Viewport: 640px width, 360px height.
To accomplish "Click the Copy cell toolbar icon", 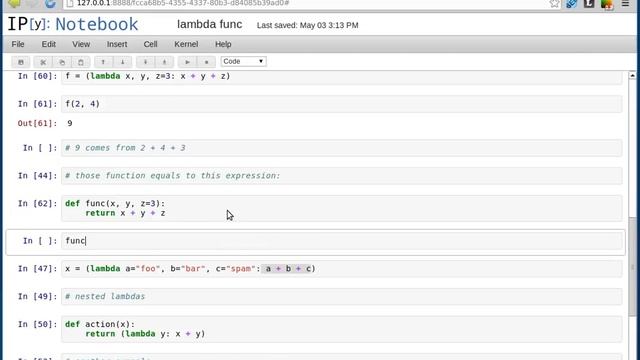I will click(62, 62).
